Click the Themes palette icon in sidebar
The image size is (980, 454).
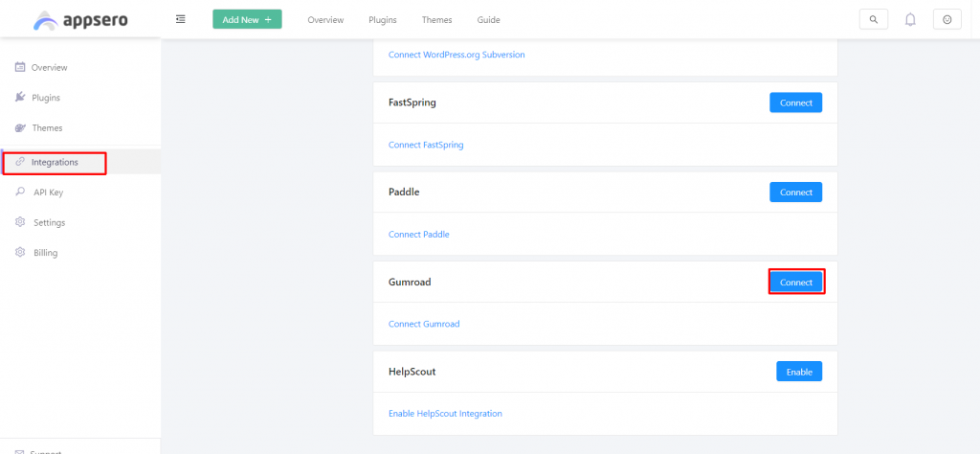point(20,127)
